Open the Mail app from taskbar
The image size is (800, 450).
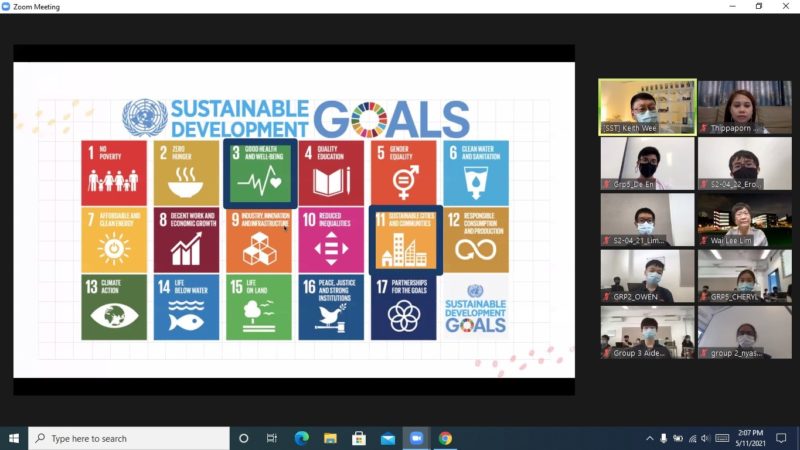388,438
